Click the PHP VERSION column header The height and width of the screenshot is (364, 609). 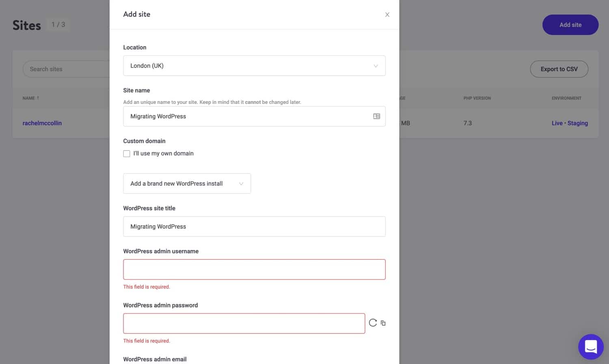(477, 98)
